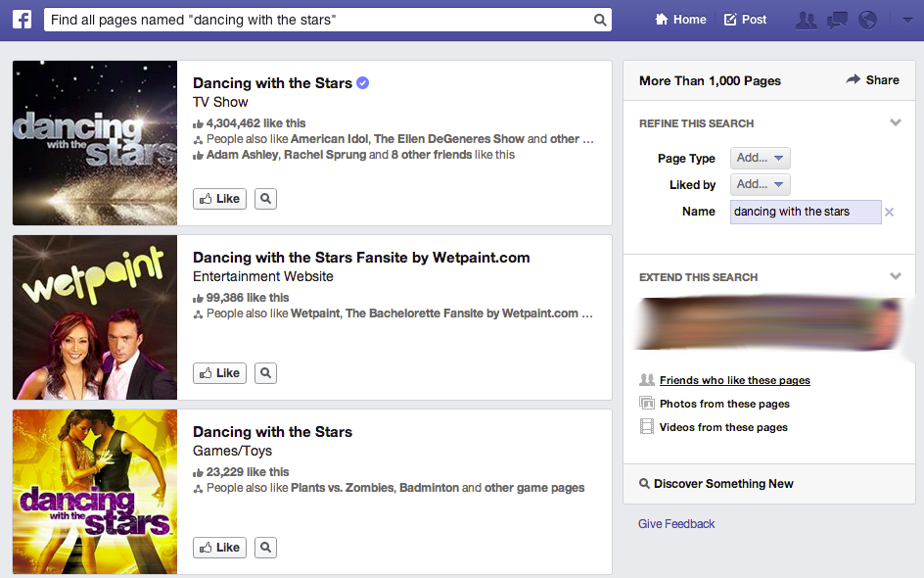Click search icon button for the Wetpaint Fansite page
Image resolution: width=924 pixels, height=578 pixels.
pos(266,373)
